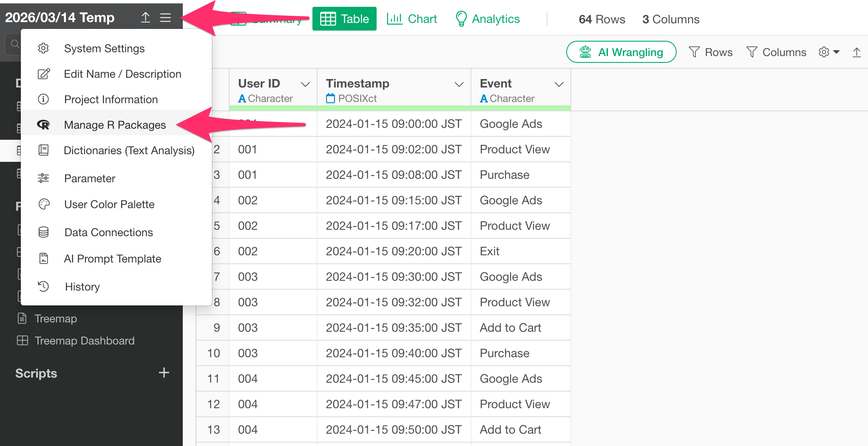Image resolution: width=868 pixels, height=446 pixels.
Task: Click the User Color Palette icon
Action: [x=44, y=204]
